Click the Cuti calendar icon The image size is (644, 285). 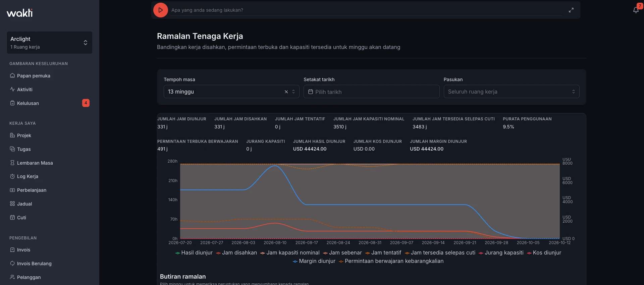coord(12,217)
